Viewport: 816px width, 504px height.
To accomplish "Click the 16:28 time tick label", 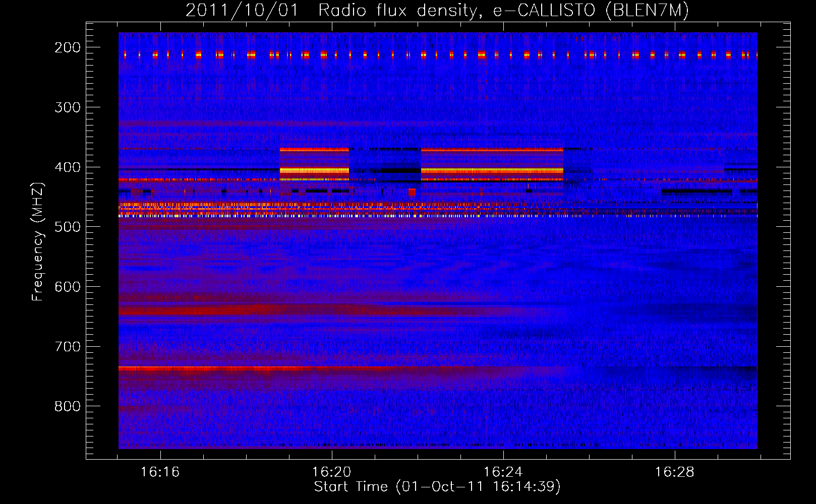I will tap(674, 472).
